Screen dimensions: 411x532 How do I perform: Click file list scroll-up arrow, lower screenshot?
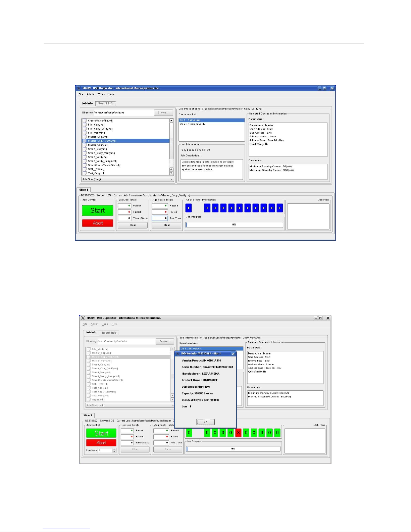click(172, 349)
